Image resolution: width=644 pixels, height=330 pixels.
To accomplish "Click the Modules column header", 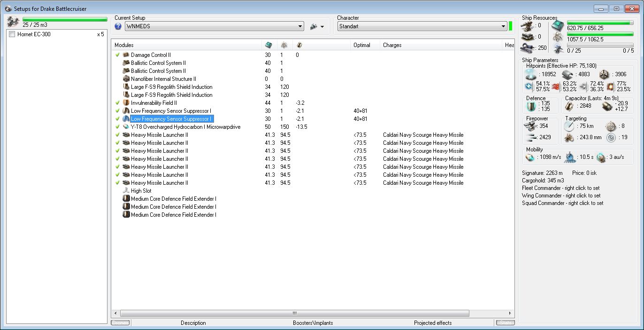I will (186, 45).
